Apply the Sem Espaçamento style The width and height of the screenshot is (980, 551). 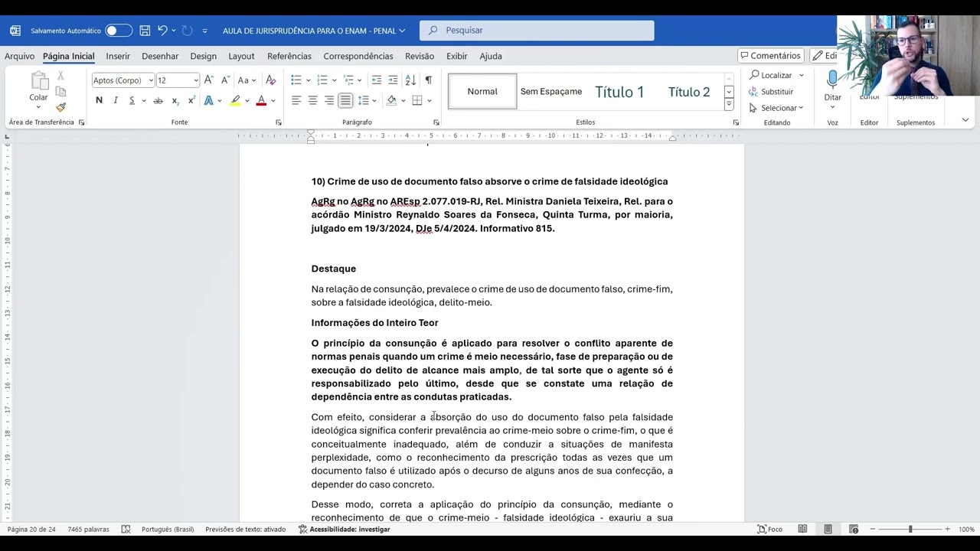551,92
